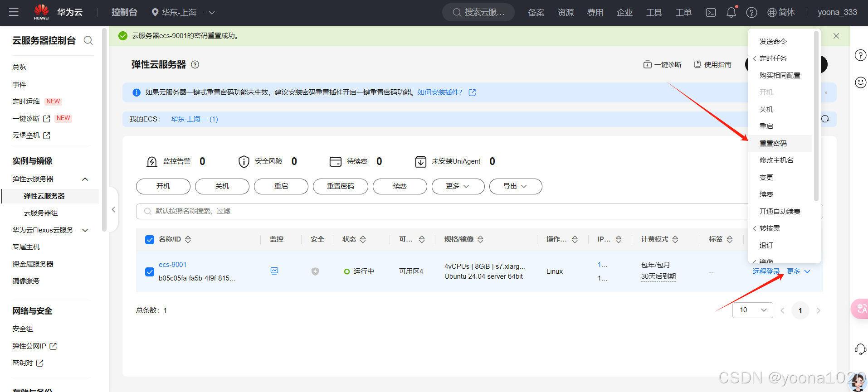This screenshot has width=868, height=392.
Task: Open the top bar help question icon
Action: 751,12
